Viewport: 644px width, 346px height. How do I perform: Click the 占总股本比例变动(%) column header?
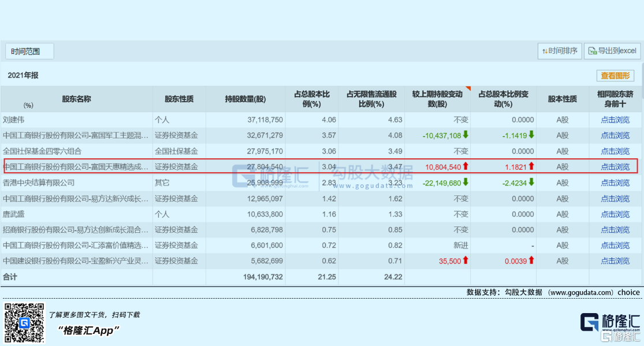[x=503, y=99]
